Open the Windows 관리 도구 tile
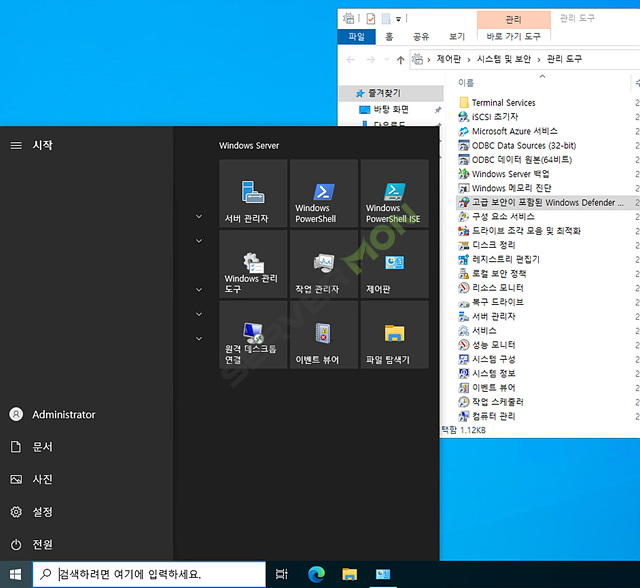 tap(253, 264)
